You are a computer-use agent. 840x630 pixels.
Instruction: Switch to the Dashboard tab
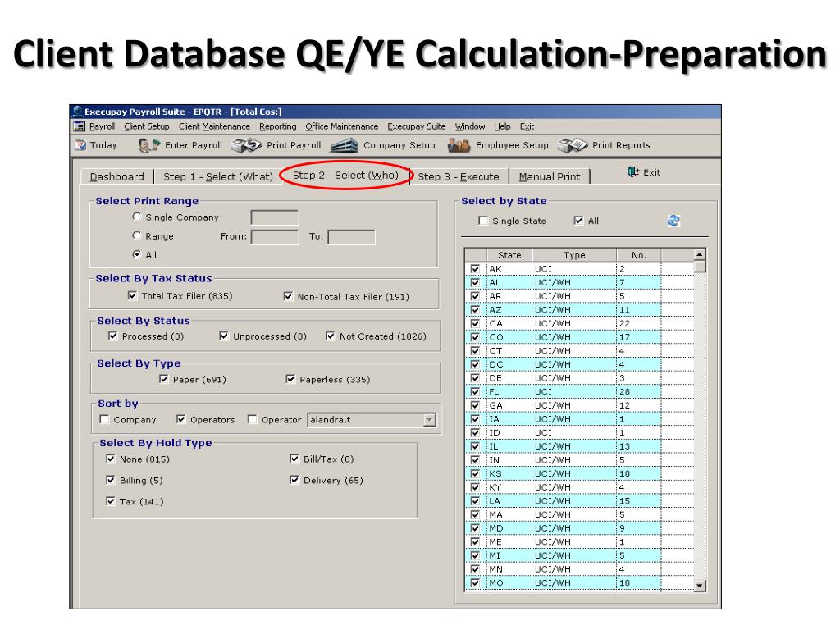[x=116, y=177]
